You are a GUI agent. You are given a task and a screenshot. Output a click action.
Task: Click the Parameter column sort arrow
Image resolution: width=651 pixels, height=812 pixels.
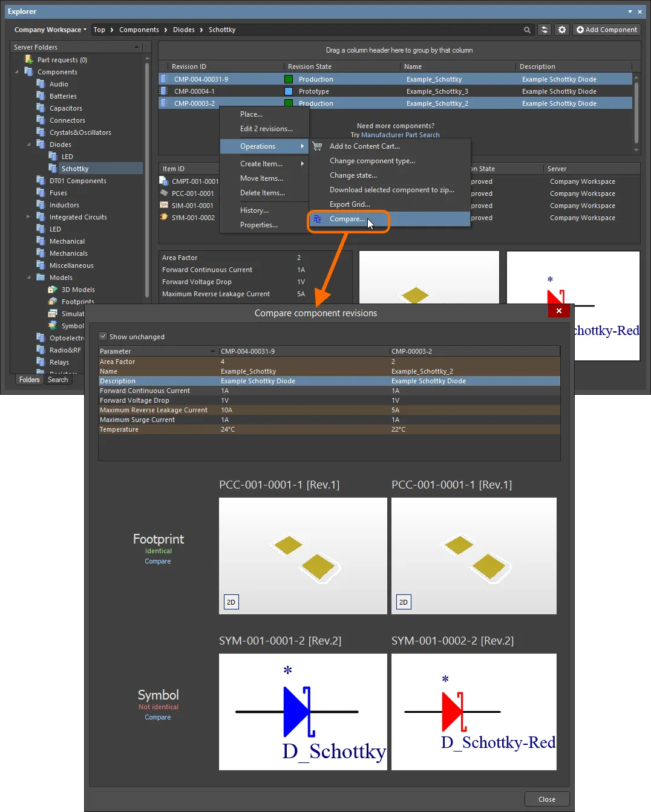(x=212, y=351)
